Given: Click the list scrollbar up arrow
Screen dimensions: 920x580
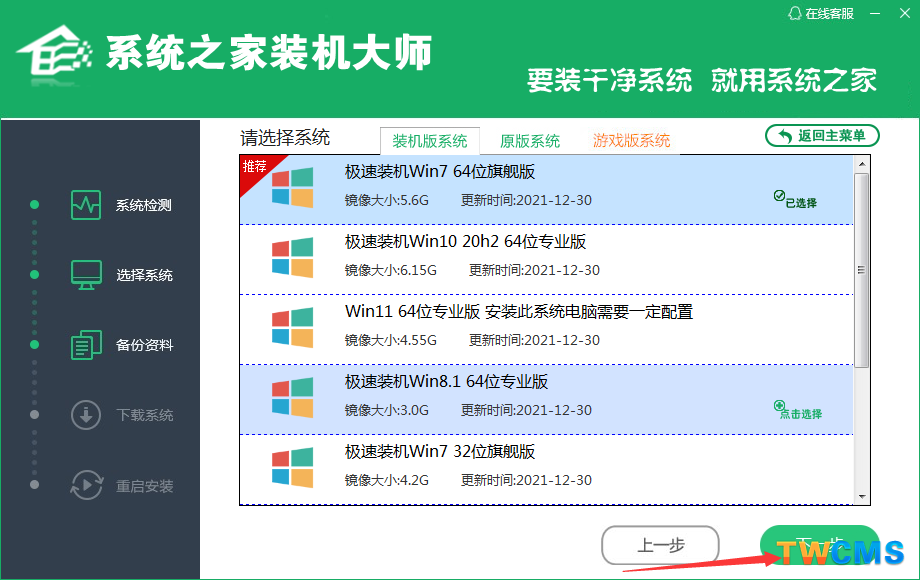Looking at the screenshot, I should (862, 164).
